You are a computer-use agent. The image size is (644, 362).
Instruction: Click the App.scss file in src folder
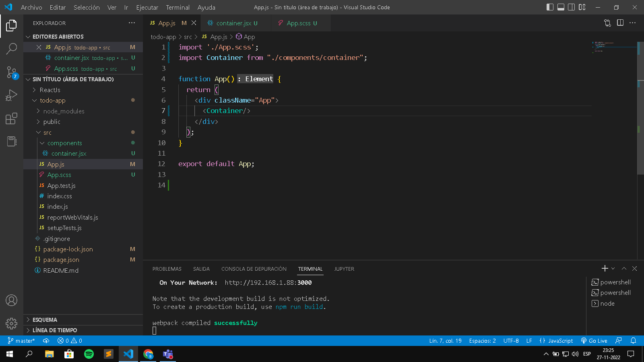tap(59, 175)
